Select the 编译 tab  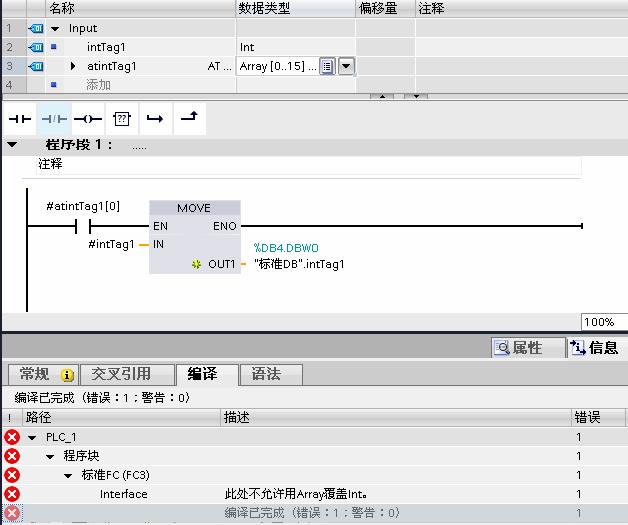point(207,374)
